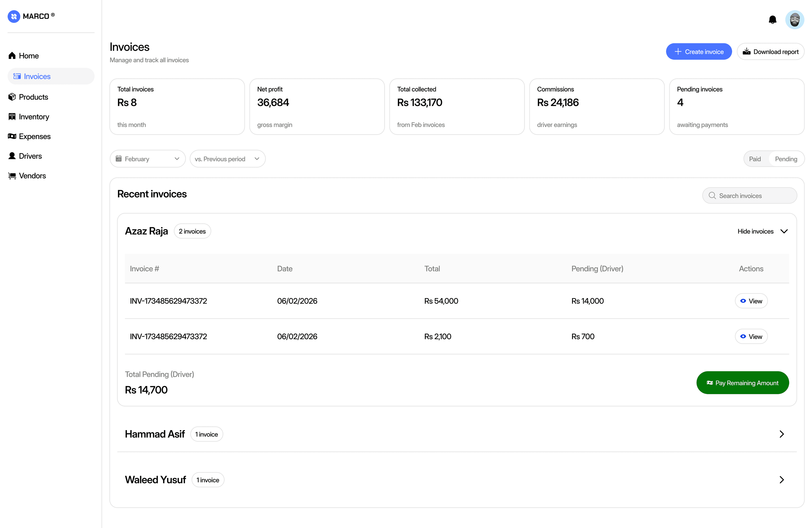
Task: Click the Expenses money icon
Action: [12, 136]
